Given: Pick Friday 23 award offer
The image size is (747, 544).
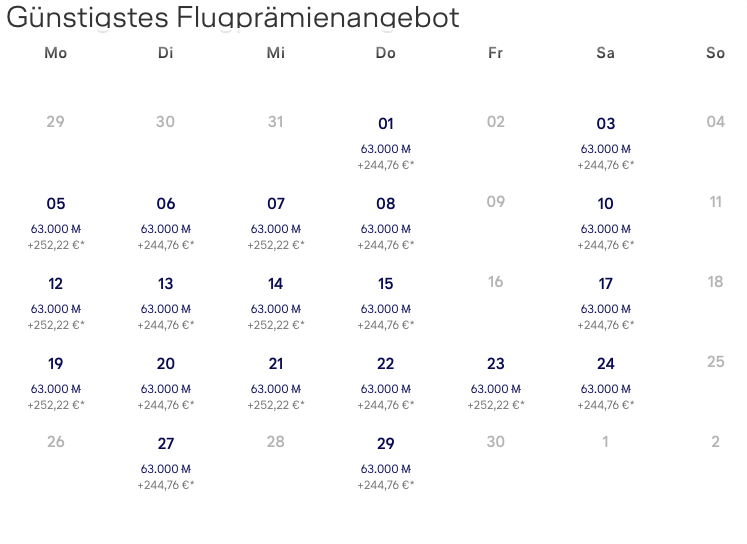Looking at the screenshot, I should coord(496,381).
